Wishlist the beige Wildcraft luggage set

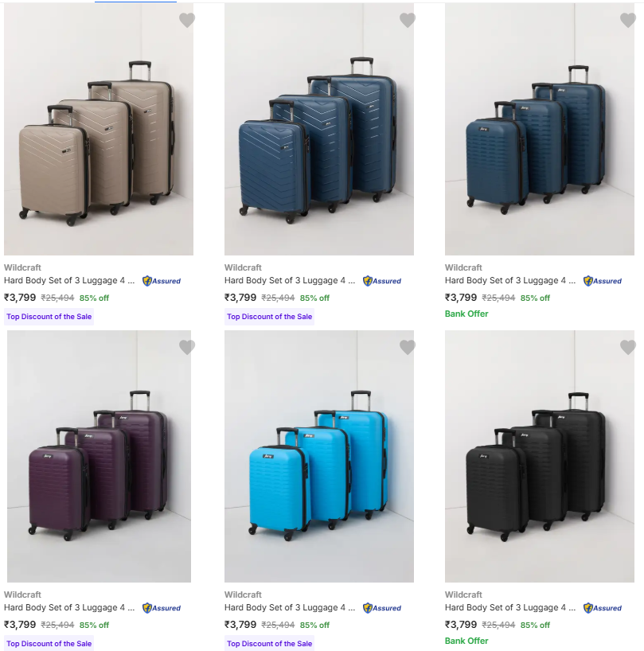[187, 21]
